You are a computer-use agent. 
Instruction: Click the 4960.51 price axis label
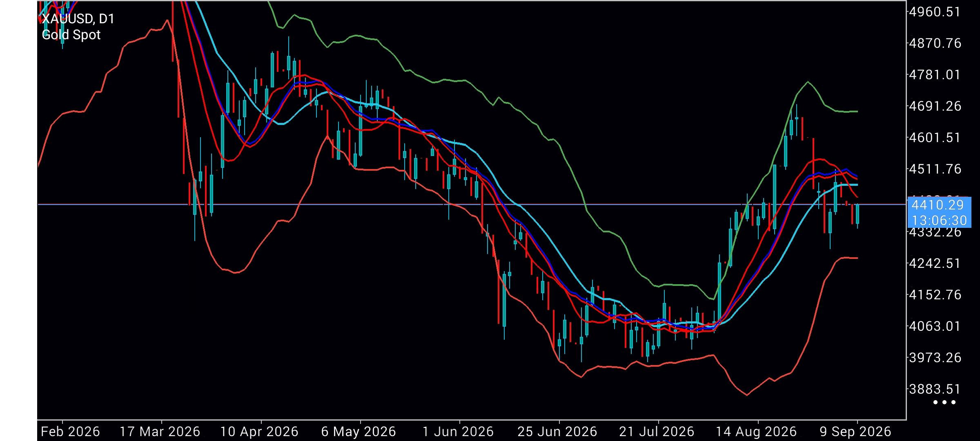point(935,12)
